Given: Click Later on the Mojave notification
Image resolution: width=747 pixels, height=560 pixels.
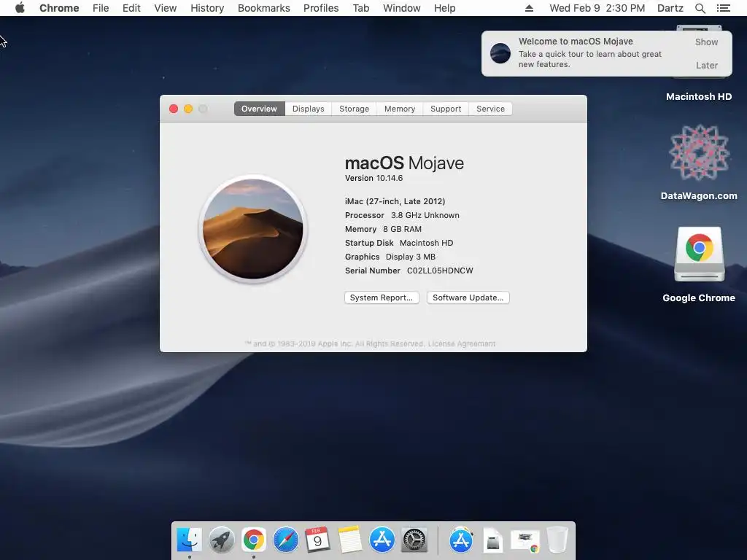Looking at the screenshot, I should pos(706,65).
